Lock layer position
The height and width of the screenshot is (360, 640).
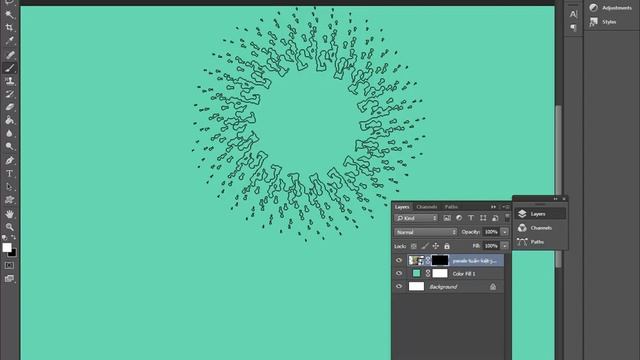[436, 246]
